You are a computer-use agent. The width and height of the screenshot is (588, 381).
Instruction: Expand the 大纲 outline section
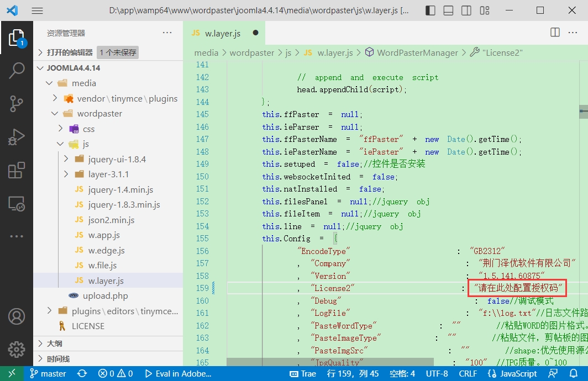click(54, 343)
